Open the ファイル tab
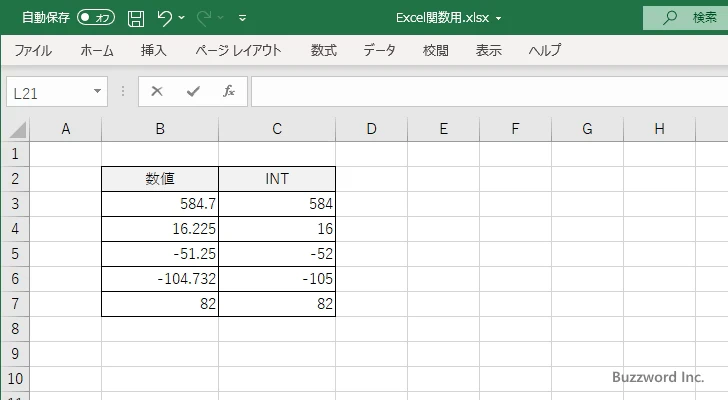Image resolution: width=728 pixels, height=400 pixels. [x=33, y=50]
